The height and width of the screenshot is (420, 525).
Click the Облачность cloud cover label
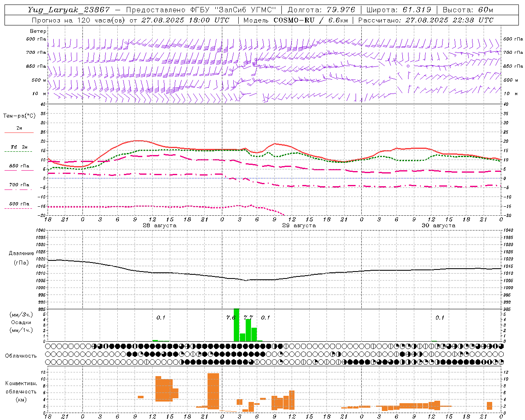(21, 356)
